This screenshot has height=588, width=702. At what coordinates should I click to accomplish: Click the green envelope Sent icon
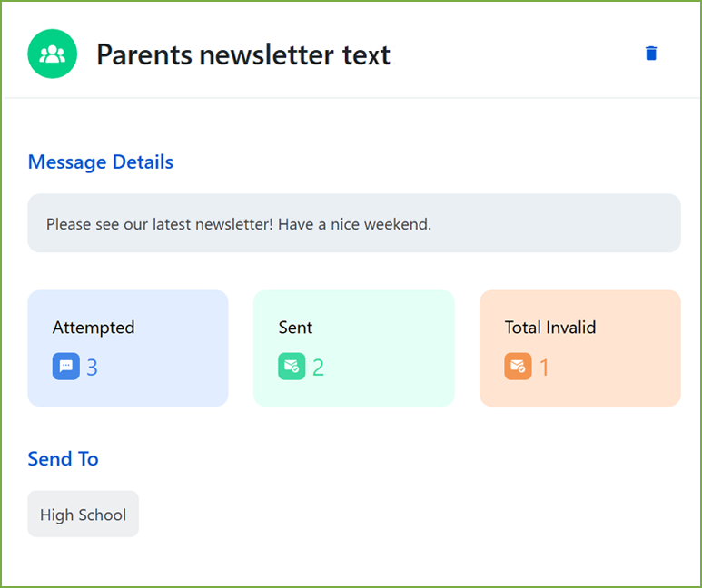(292, 366)
